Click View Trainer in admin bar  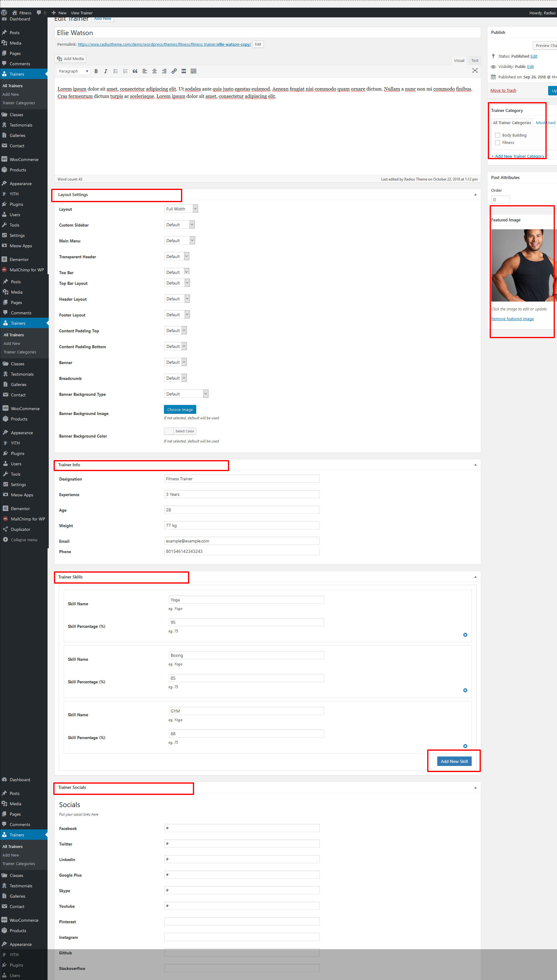pyautogui.click(x=81, y=13)
